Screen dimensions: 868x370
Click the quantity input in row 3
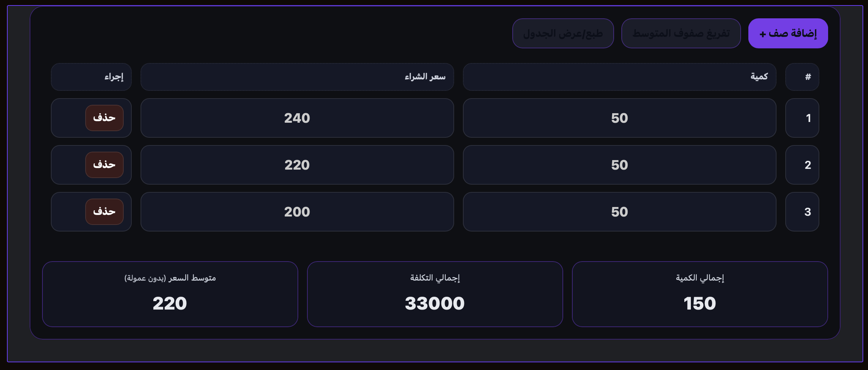[619, 212]
